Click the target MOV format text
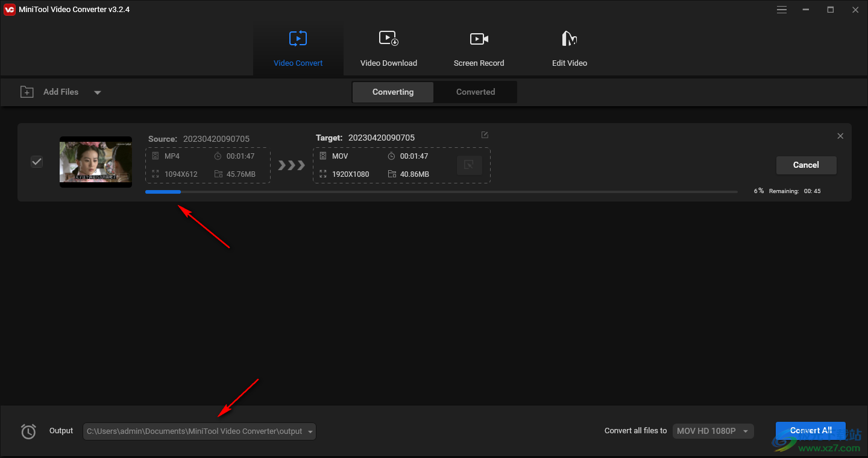The width and height of the screenshot is (868, 458). point(340,156)
